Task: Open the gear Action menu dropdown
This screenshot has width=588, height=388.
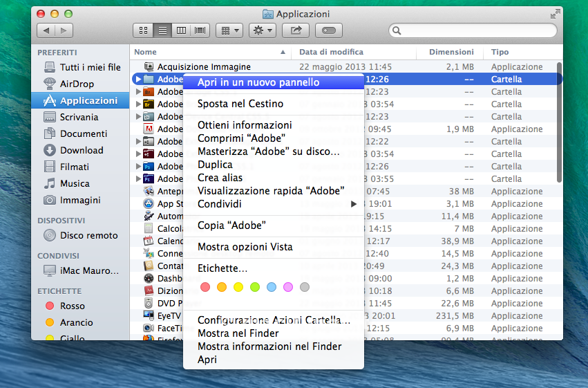Action: pyautogui.click(x=263, y=30)
